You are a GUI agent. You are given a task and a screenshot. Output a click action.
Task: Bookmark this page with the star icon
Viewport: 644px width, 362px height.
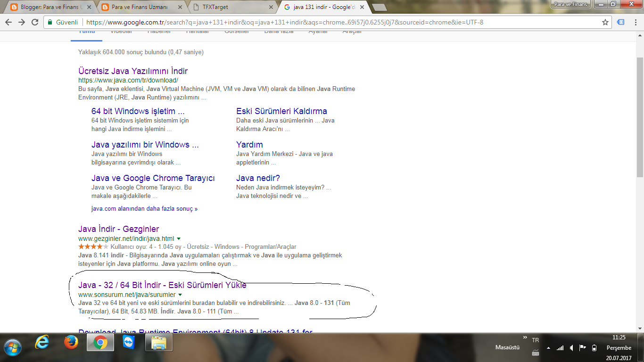coord(605,22)
